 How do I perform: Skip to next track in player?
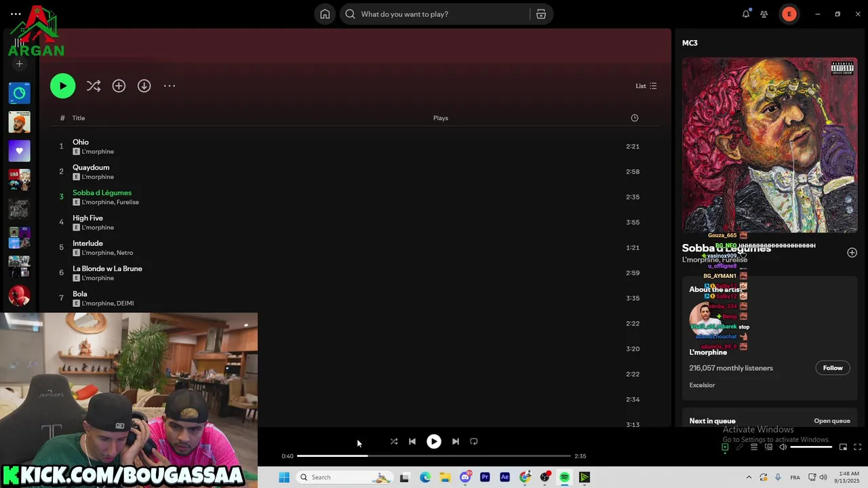click(x=456, y=441)
